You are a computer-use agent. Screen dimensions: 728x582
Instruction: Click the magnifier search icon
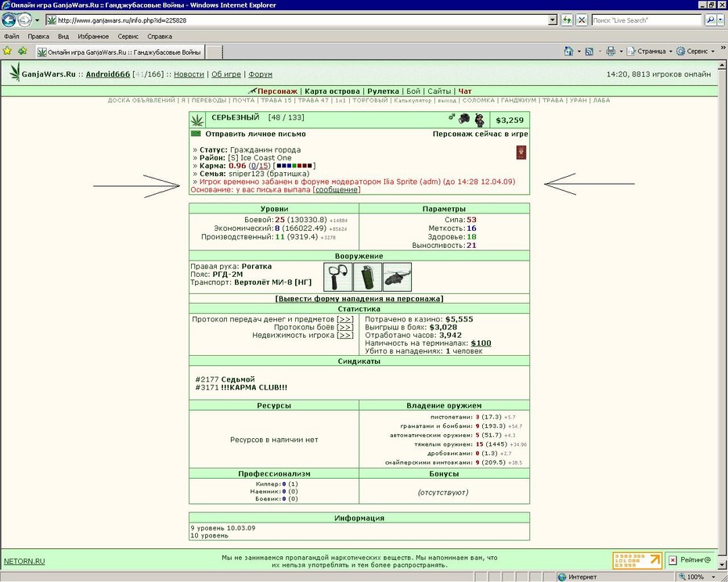[x=710, y=20]
